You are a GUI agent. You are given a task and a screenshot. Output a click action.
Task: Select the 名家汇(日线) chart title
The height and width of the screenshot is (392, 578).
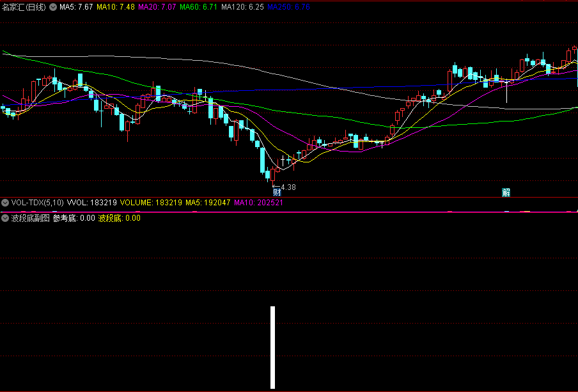click(24, 7)
